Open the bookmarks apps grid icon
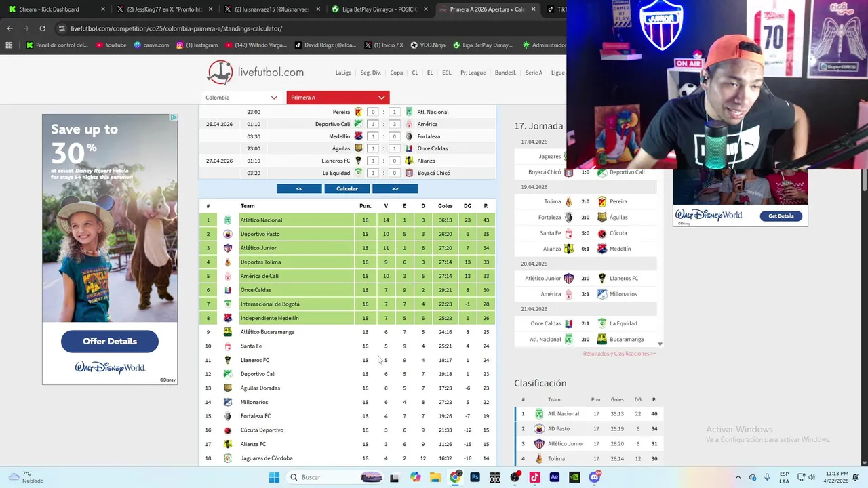Image resolution: width=868 pixels, height=488 pixels. pos(9,45)
